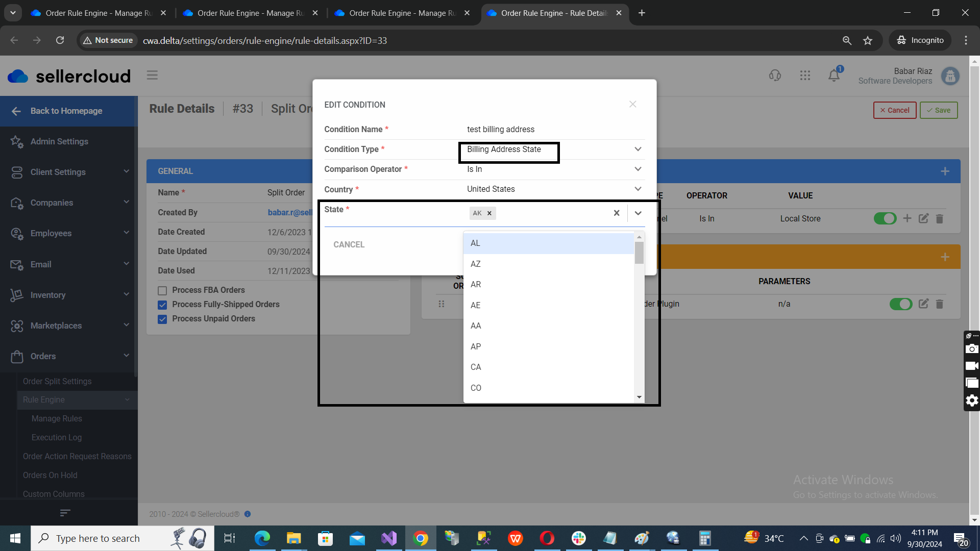Uncheck Process Unpaid Orders

(162, 319)
